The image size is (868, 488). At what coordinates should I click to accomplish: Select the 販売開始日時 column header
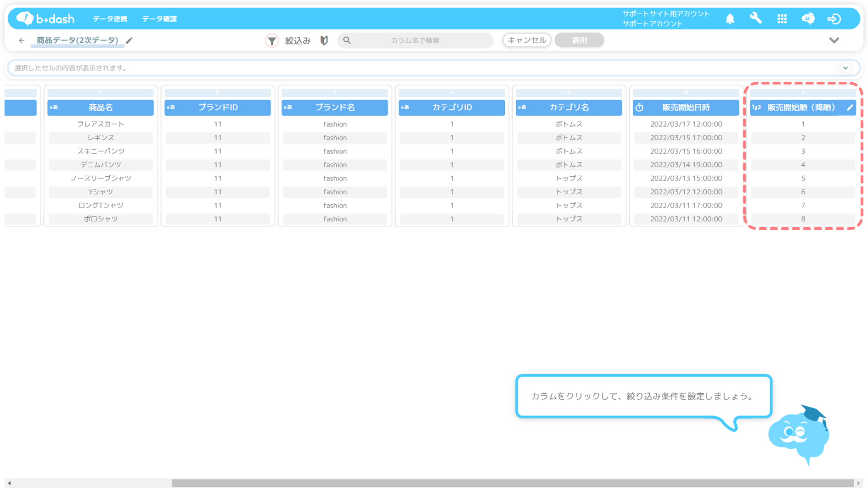tap(686, 107)
